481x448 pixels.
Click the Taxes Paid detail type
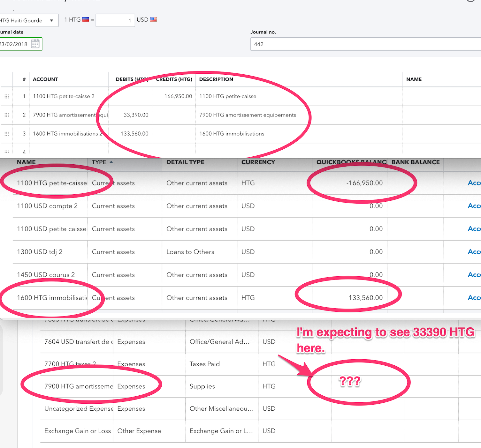(205, 364)
